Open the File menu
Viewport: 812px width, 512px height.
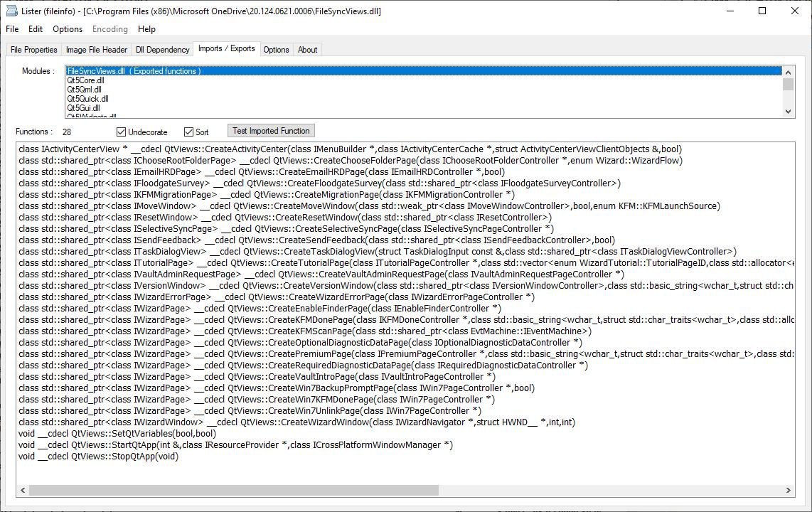point(12,29)
